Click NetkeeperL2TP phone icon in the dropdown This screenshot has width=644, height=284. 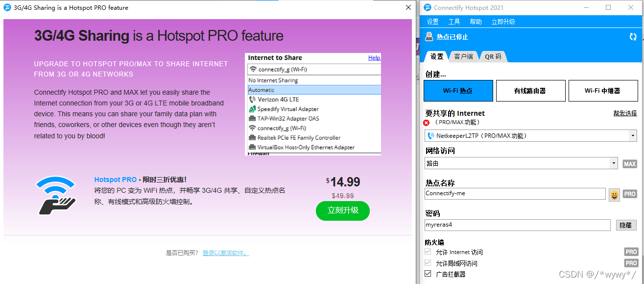tap(431, 136)
